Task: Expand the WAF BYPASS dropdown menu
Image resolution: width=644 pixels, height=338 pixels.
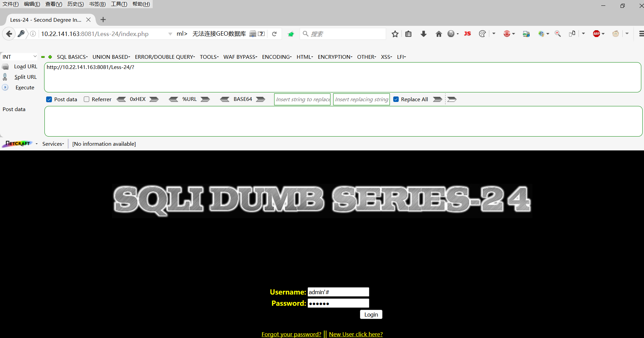Action: coord(240,57)
